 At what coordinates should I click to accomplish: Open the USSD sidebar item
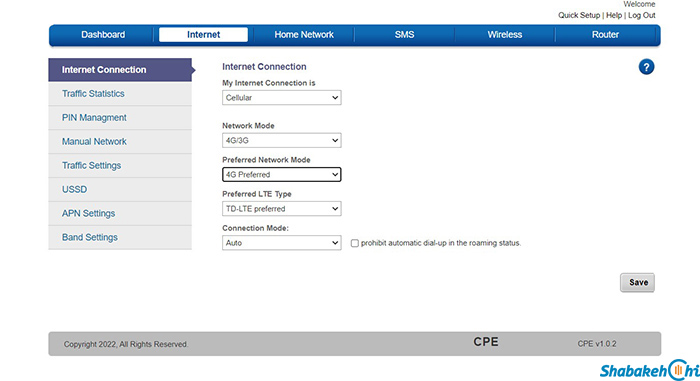[x=120, y=189]
